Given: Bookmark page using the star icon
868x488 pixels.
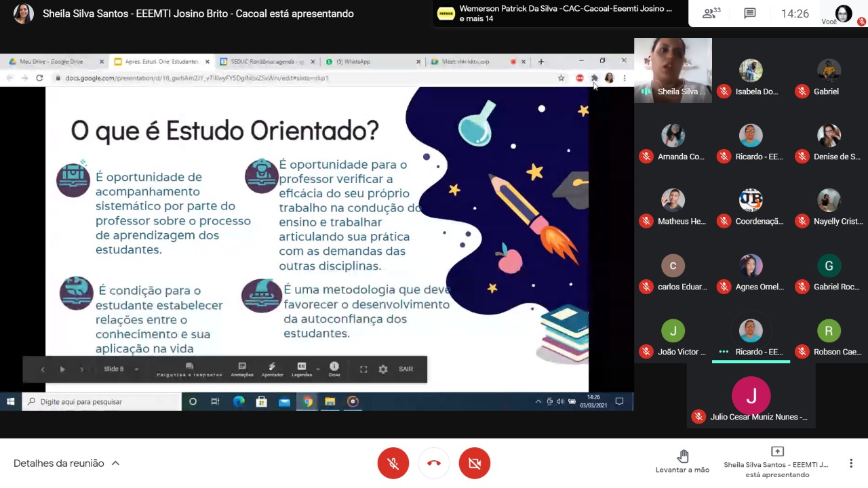Looking at the screenshot, I should [561, 78].
